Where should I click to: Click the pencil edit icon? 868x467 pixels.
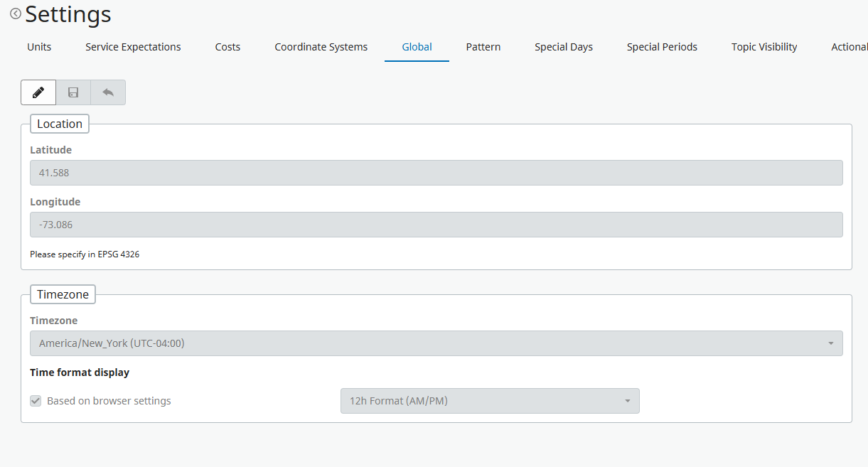[38, 92]
